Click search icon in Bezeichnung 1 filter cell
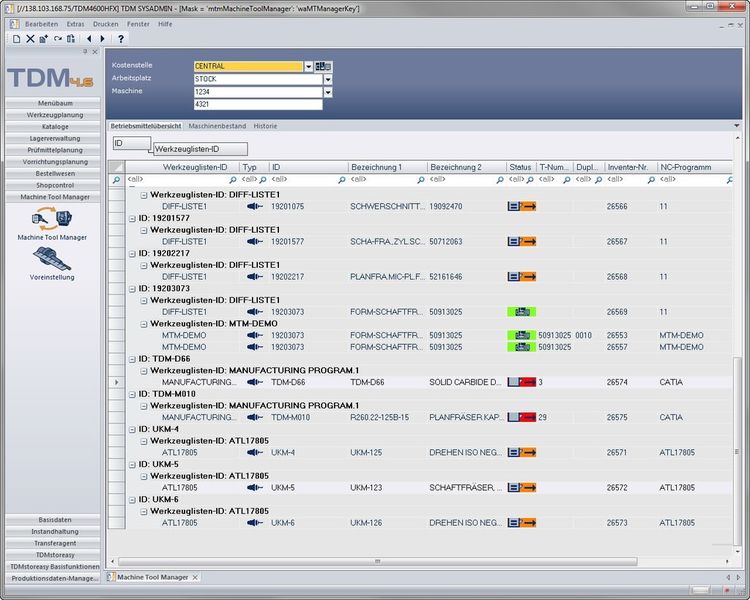The image size is (750, 600). [421, 180]
